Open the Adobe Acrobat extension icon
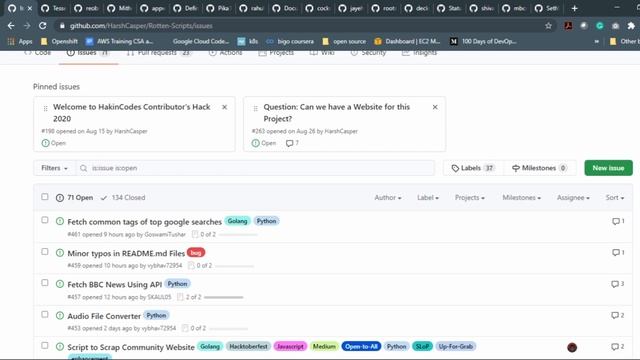Screen dimensions: 640x360 pos(568,26)
